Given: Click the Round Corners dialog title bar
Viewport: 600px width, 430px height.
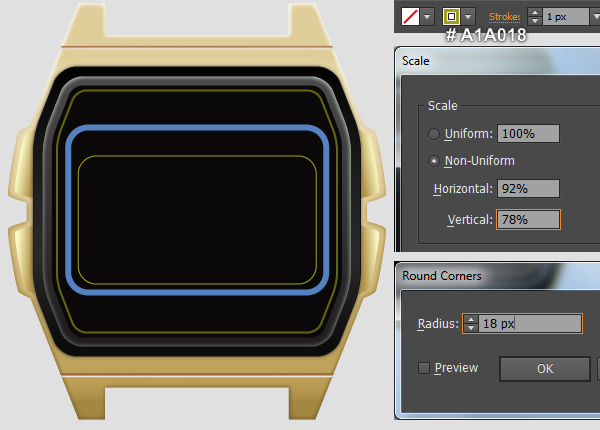Looking at the screenshot, I should pos(497,276).
